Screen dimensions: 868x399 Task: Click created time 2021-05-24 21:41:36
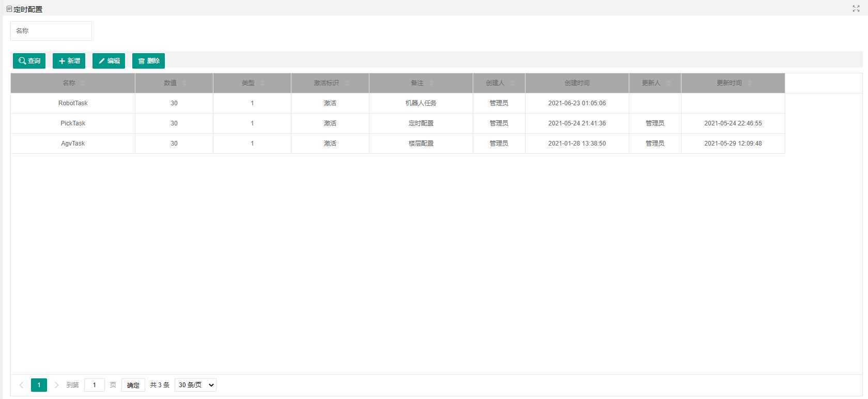(x=577, y=123)
